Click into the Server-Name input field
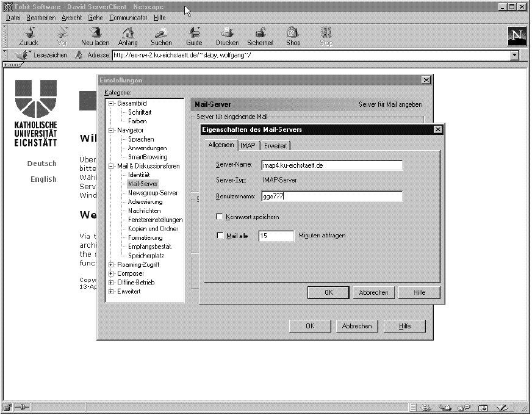532x415 pixels. click(x=332, y=165)
